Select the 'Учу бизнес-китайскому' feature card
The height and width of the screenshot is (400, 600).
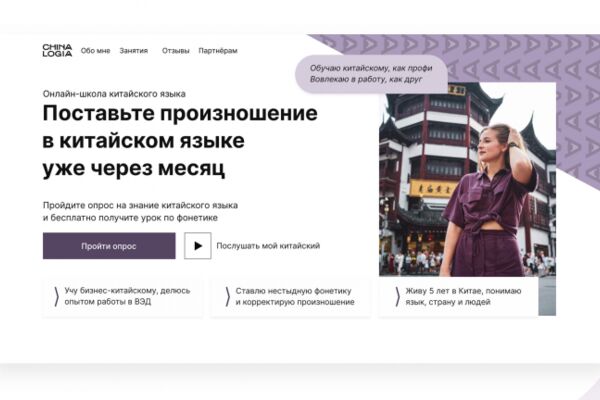(123, 297)
